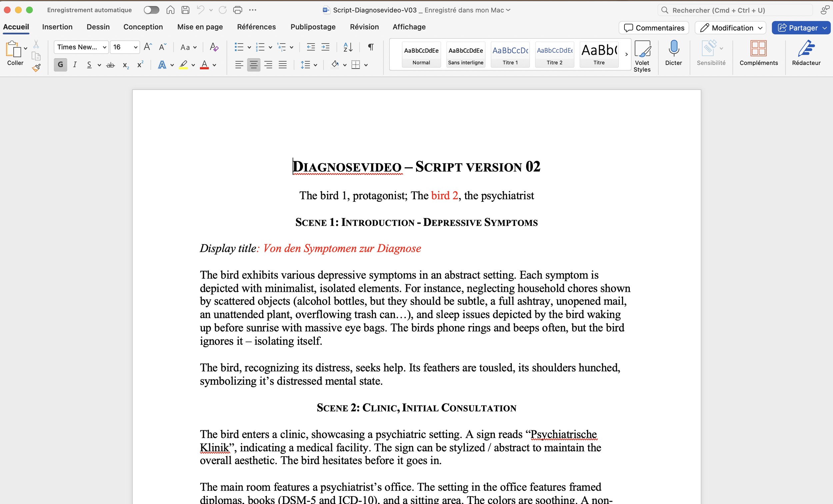Viewport: 833px width, 504px height.
Task: Open the Times New Roman font dropdown
Action: [x=105, y=47]
